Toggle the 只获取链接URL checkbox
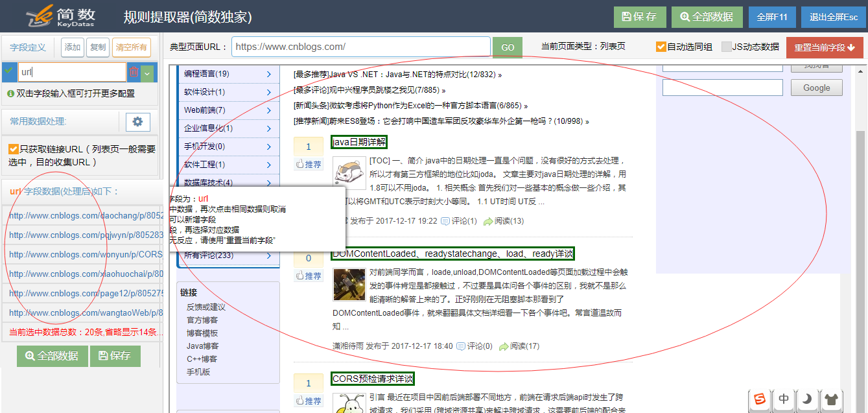This screenshot has height=413, width=868. point(13,149)
